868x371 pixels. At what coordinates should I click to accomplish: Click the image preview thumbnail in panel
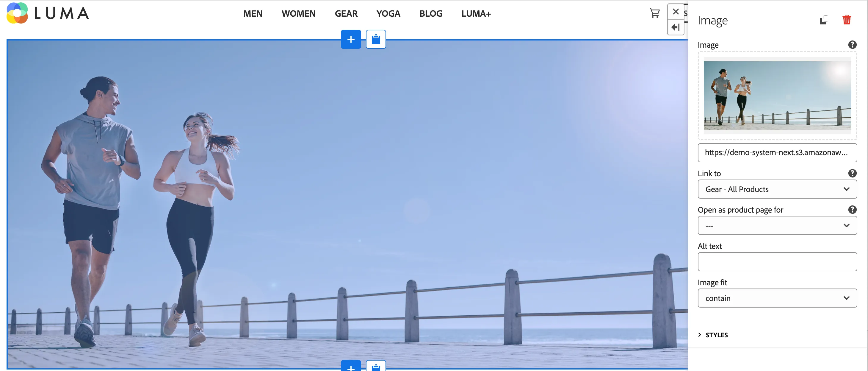[777, 96]
